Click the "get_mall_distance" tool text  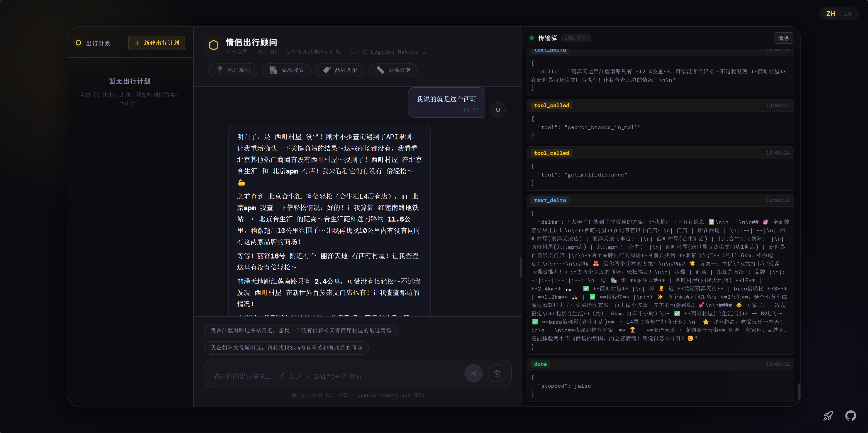[x=596, y=175]
